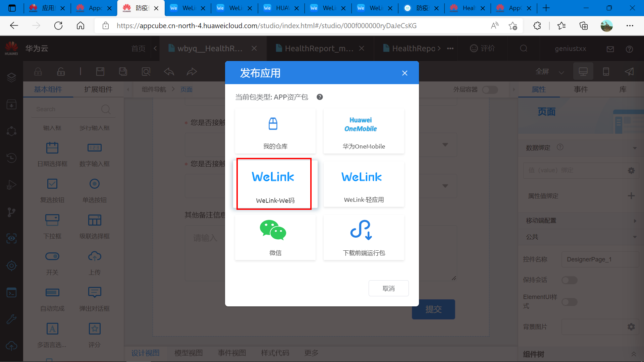This screenshot has height=362, width=644.
Task: Open more file tabs ellipsis
Action: pos(450,49)
